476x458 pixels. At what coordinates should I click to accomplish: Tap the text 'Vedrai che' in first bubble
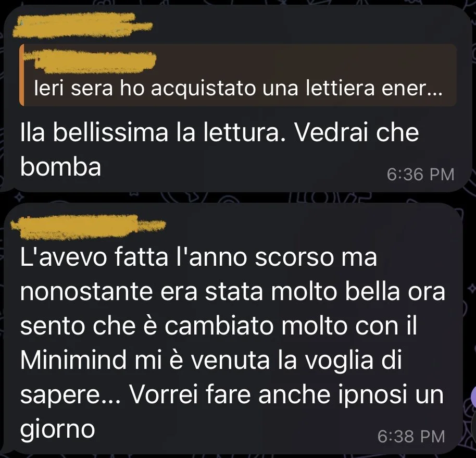[x=357, y=132]
